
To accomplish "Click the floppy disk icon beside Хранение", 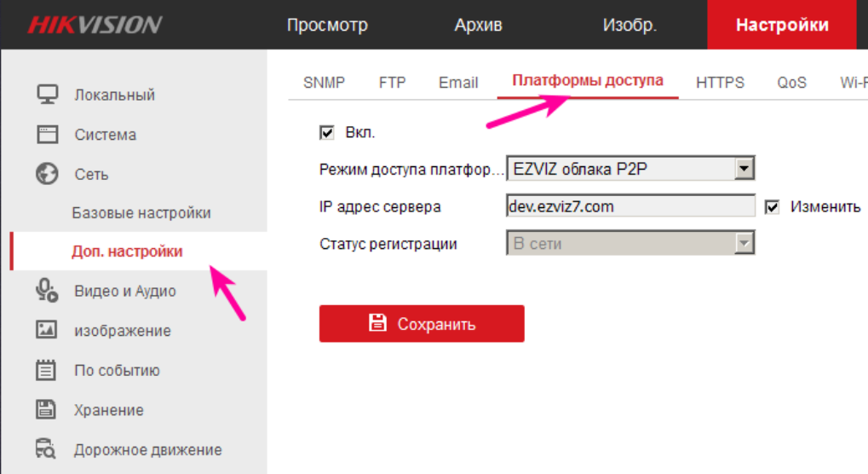I will click(x=46, y=410).
